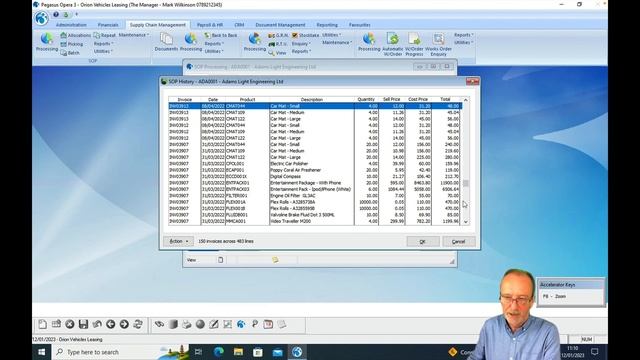
Task: Click the help icon in the quick access bar
Action: pos(56,14)
